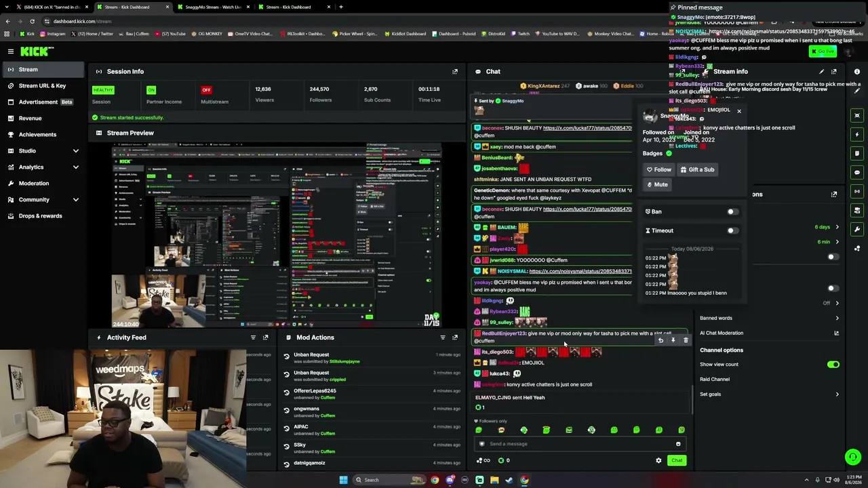This screenshot has height=488, width=868.
Task: Toggle the switch above the Off setting
Action: click(x=832, y=288)
